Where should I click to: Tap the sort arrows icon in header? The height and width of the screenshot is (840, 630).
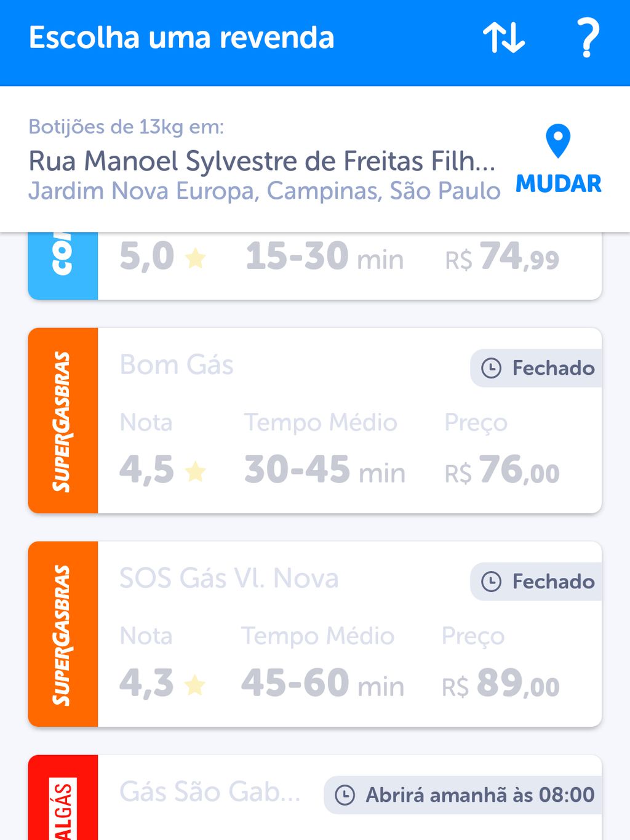point(504,38)
